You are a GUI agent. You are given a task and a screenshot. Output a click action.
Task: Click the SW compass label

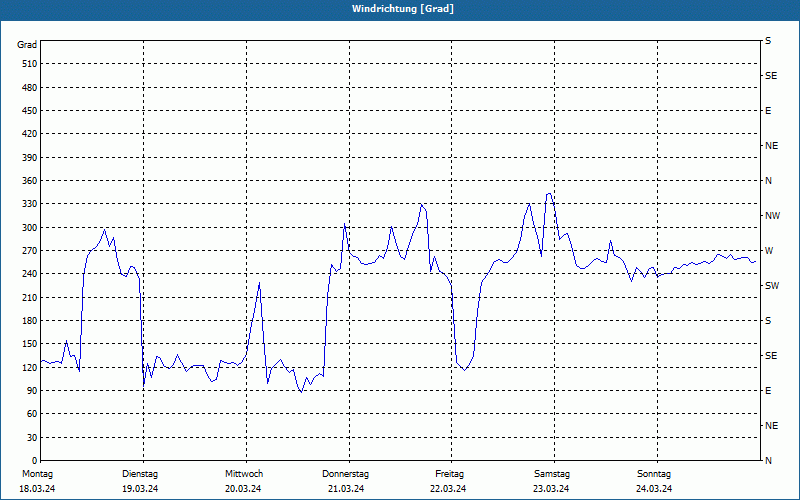(772, 286)
